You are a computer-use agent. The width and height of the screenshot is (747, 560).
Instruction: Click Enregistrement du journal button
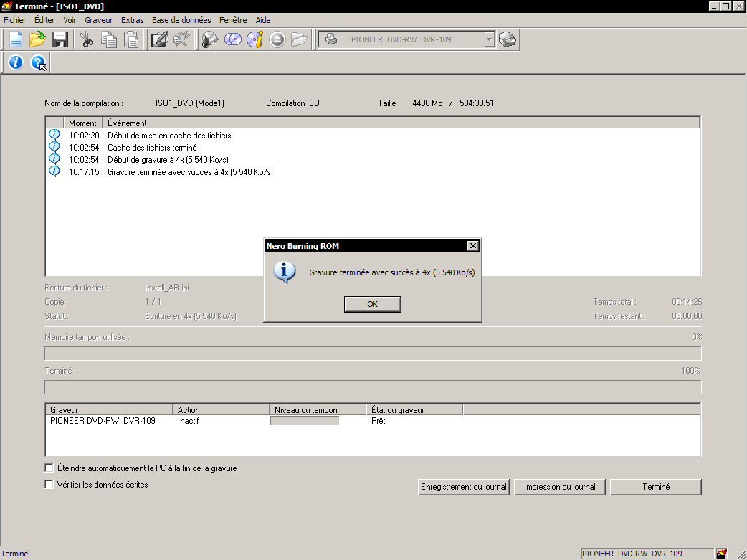(464, 487)
